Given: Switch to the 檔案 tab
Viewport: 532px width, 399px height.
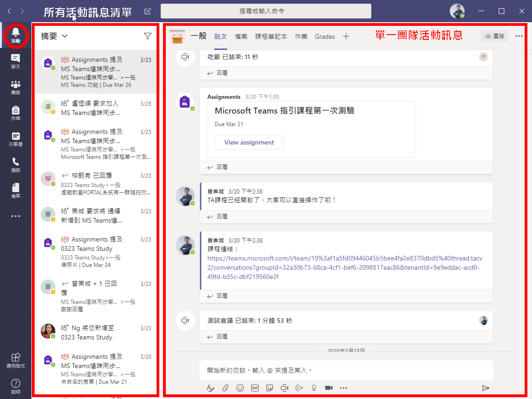Looking at the screenshot, I should (x=241, y=36).
